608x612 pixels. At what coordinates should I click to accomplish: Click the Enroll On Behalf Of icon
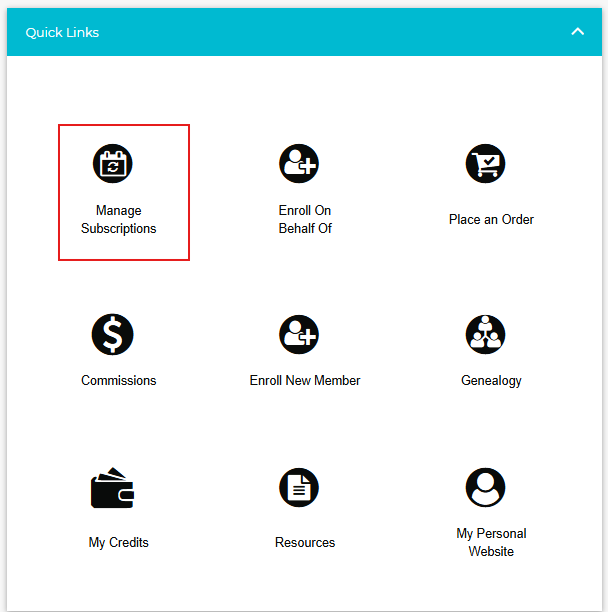click(x=299, y=163)
